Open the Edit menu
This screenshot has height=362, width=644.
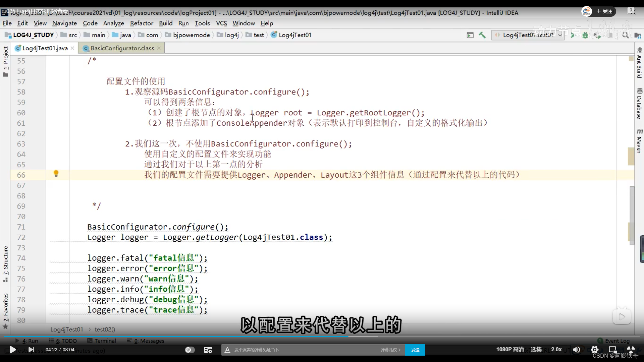click(22, 23)
